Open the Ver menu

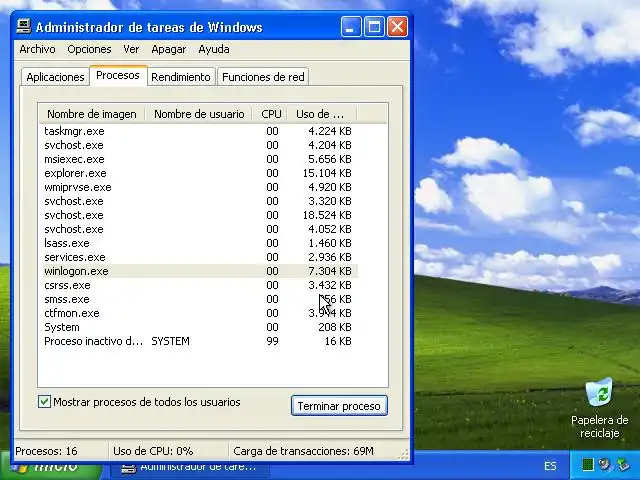pyautogui.click(x=131, y=49)
